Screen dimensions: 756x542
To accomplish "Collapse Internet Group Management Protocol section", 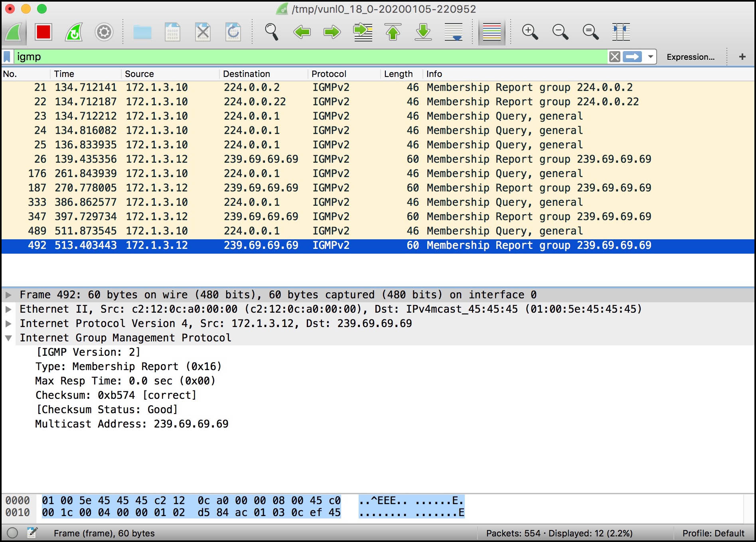I will pyautogui.click(x=8, y=338).
